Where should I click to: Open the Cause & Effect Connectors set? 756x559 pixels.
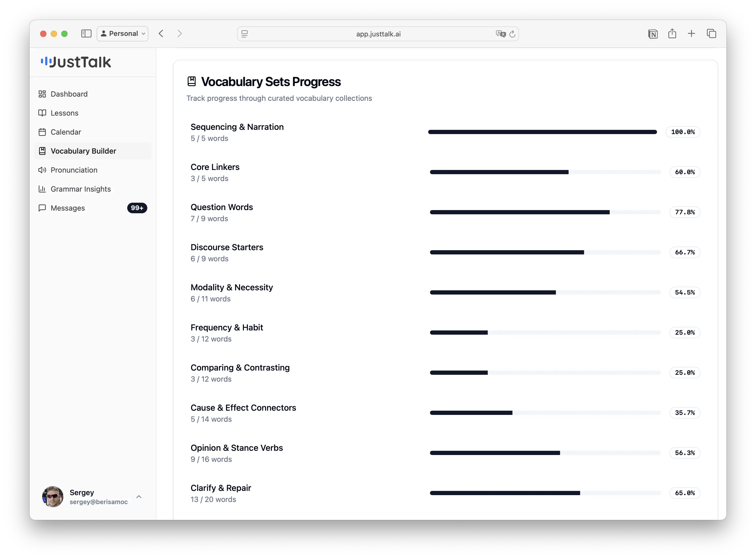click(243, 408)
